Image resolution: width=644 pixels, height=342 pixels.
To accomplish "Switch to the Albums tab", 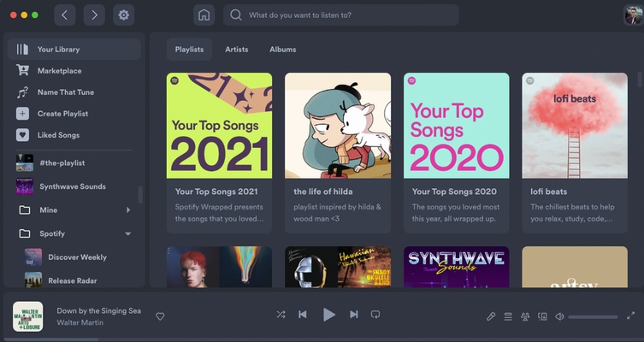I will coord(282,50).
